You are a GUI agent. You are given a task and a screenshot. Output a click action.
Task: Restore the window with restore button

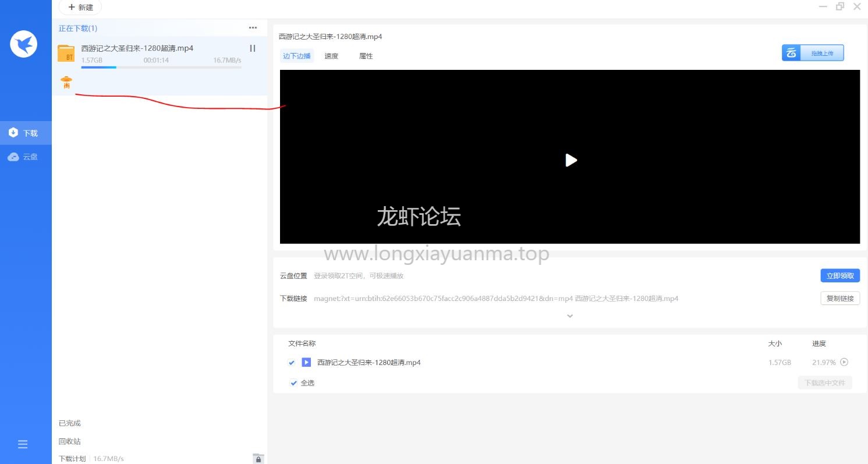[840, 6]
